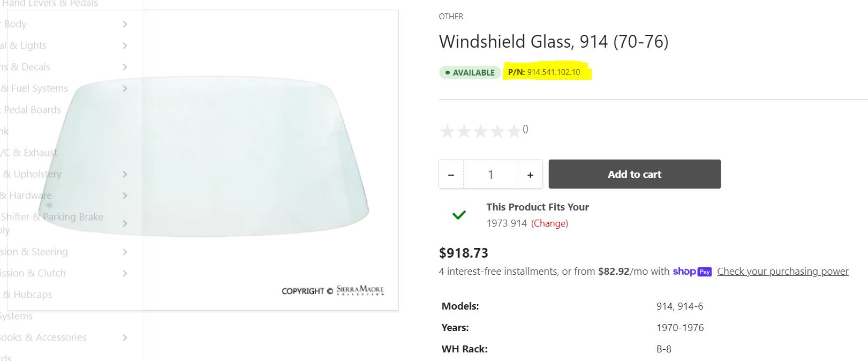Image resolution: width=868 pixels, height=361 pixels.
Task: Click the minus quantity button
Action: tap(451, 175)
